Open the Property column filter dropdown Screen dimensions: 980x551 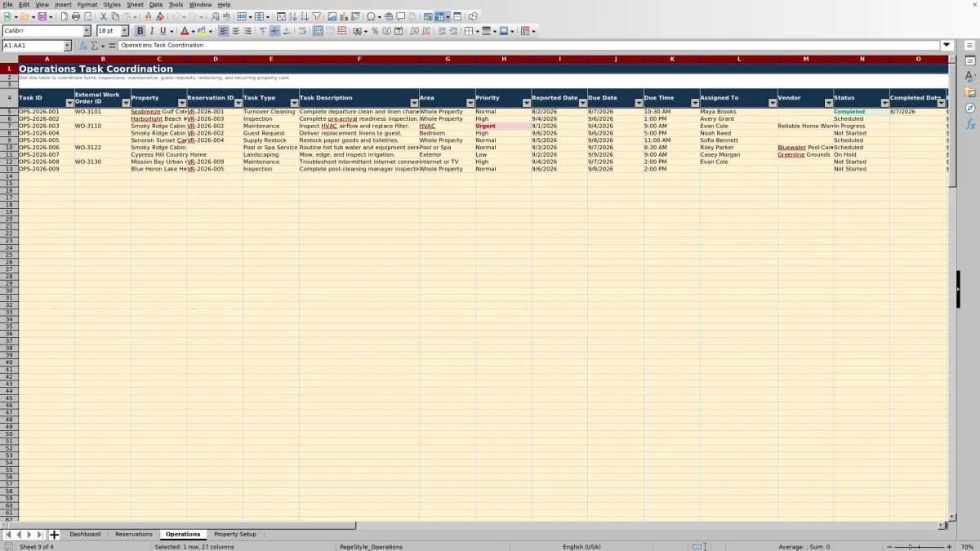click(x=181, y=103)
